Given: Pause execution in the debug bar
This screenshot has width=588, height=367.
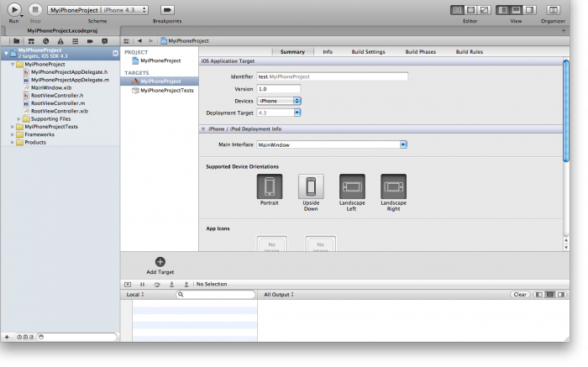Looking at the screenshot, I should [142, 284].
